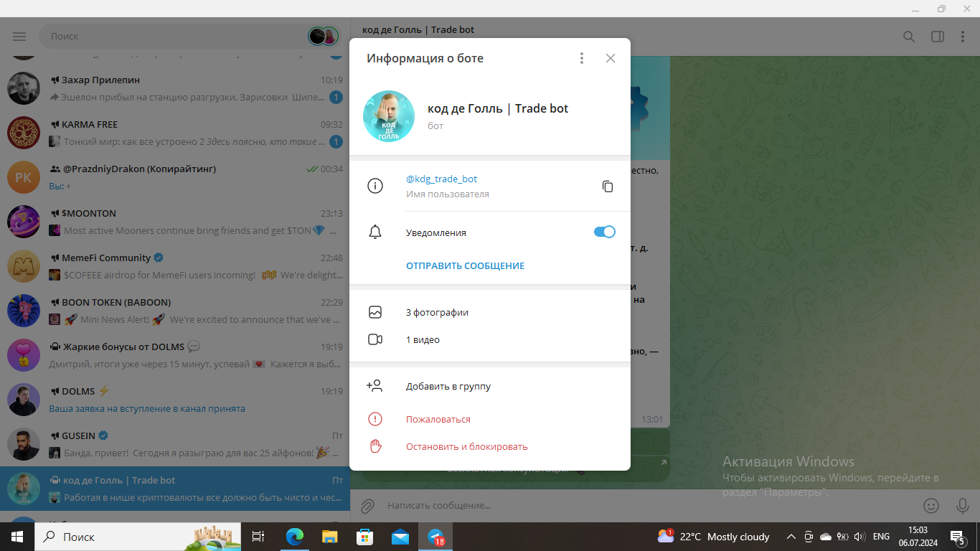The width and height of the screenshot is (980, 551).
Task: Open the $MOONTON channel
Action: (x=175, y=222)
